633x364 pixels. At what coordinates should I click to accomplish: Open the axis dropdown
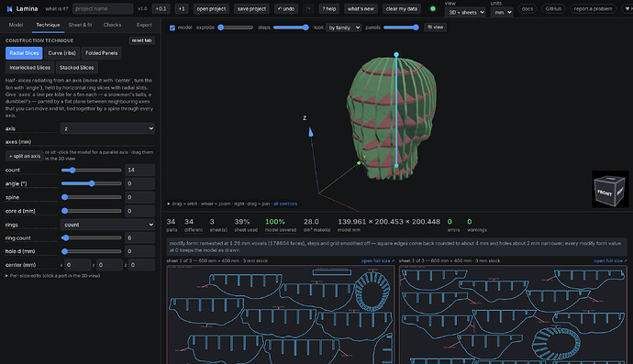pyautogui.click(x=107, y=128)
